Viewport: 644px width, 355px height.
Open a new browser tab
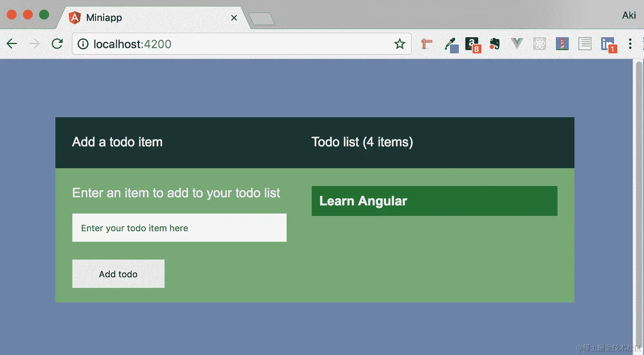click(x=262, y=19)
